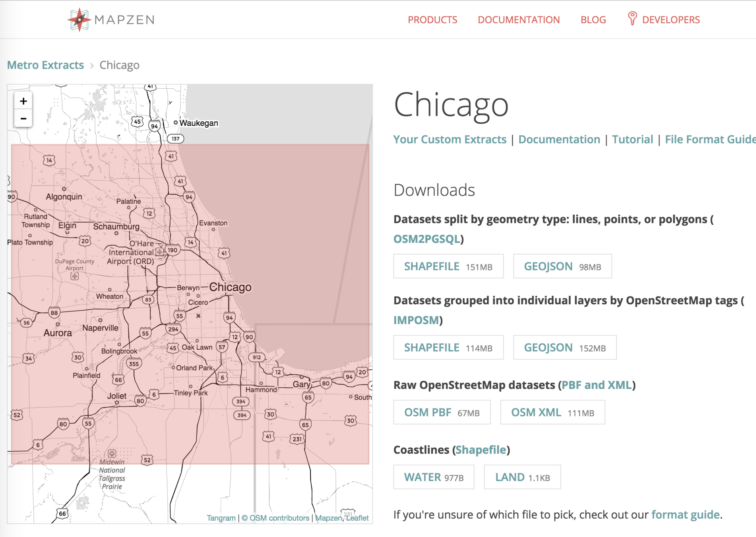Click the Joliet label on the map
Image resolution: width=756 pixels, height=537 pixels.
click(x=117, y=396)
